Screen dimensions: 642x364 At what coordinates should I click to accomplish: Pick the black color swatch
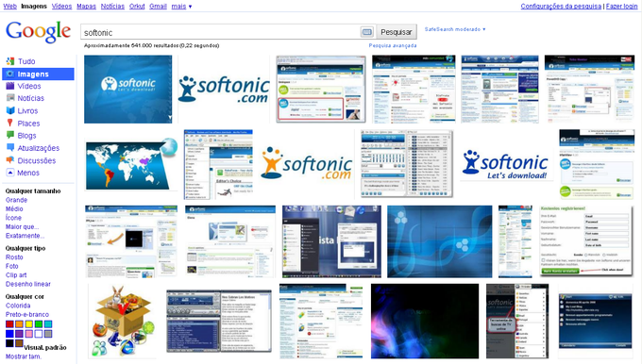(9, 343)
